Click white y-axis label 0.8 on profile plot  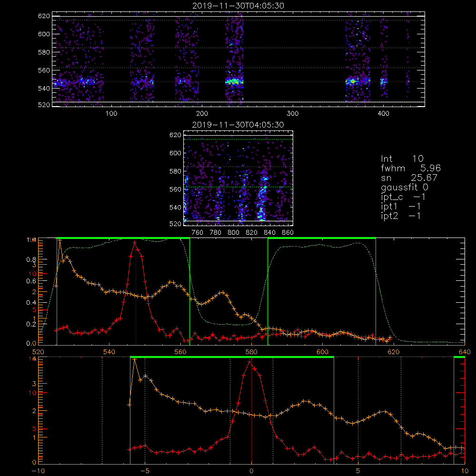click(31, 259)
